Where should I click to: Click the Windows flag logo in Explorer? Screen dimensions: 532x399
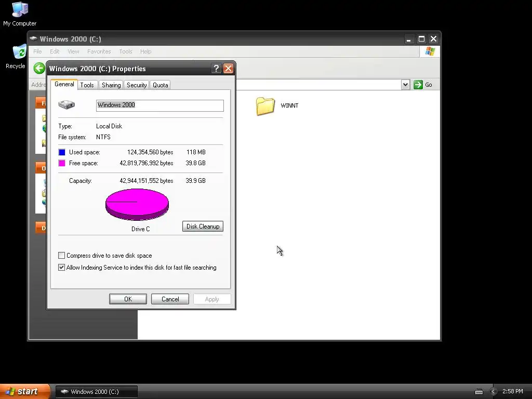[430, 51]
